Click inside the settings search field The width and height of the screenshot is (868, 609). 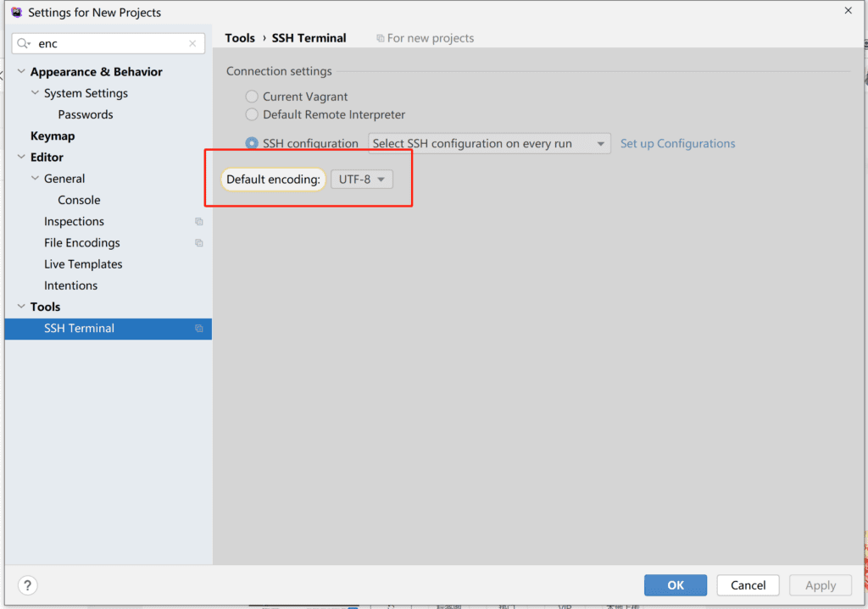pyautogui.click(x=110, y=43)
